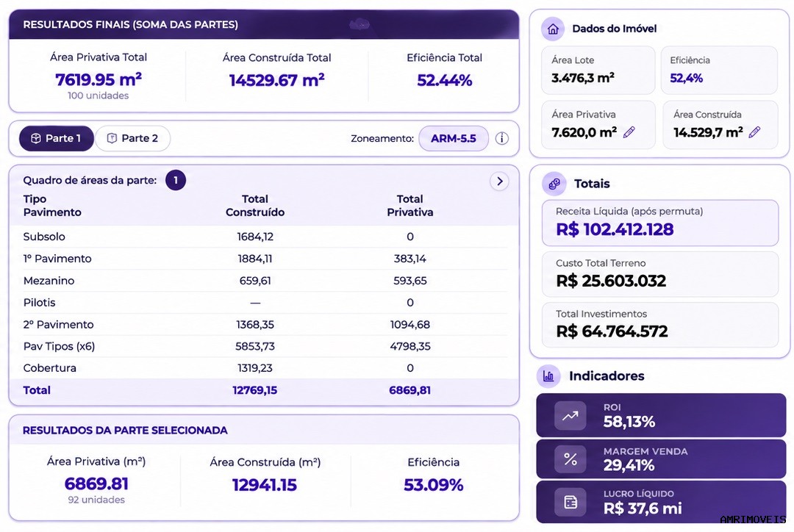
Task: Click the Mezanino privativa value 593,65
Action: click(409, 281)
